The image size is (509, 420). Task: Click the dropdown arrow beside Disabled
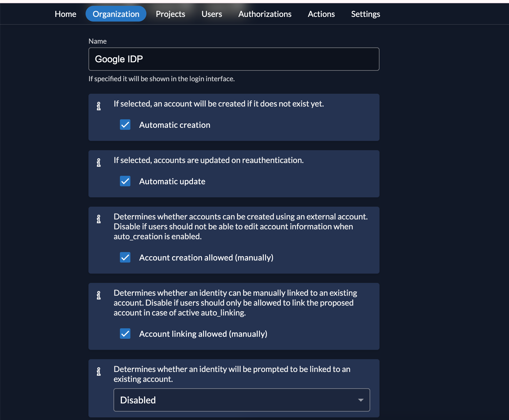point(361,400)
